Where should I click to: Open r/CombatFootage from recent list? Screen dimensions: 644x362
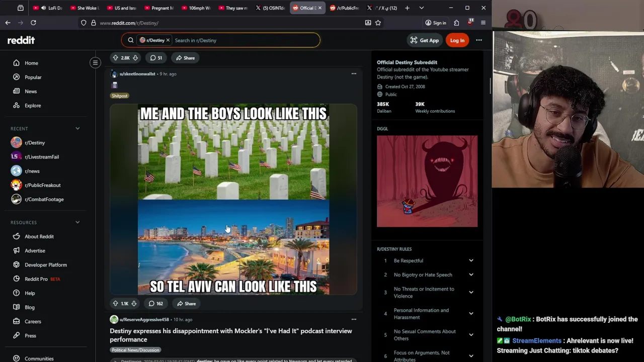(44, 199)
